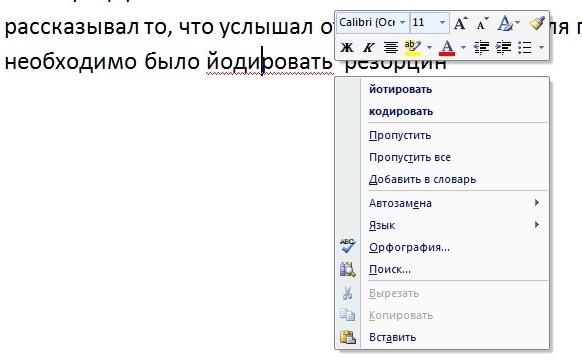Choose the suggestion кодировать

pos(401,111)
